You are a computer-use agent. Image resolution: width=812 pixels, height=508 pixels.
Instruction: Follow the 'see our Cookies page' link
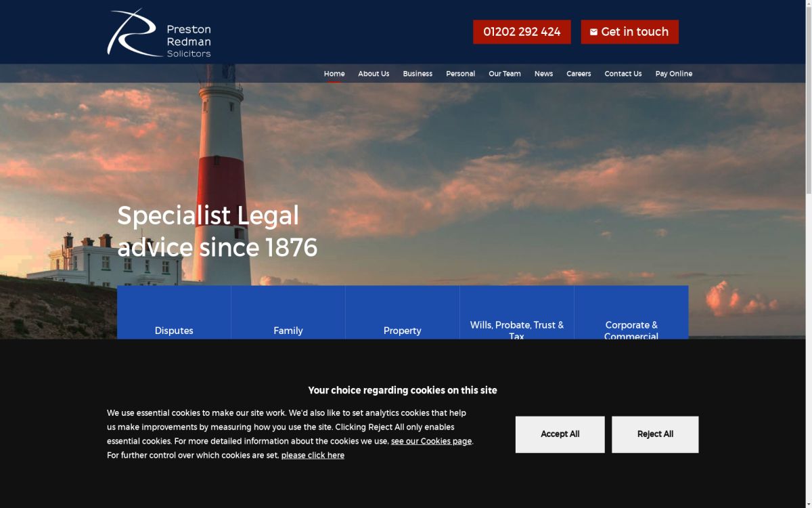click(x=431, y=441)
